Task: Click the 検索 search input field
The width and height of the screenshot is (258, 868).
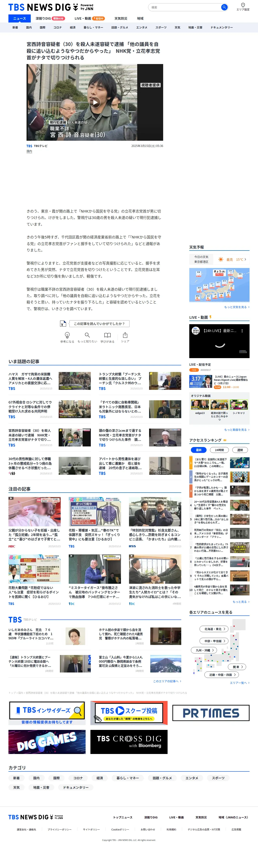Action: pyautogui.click(x=185, y=7)
